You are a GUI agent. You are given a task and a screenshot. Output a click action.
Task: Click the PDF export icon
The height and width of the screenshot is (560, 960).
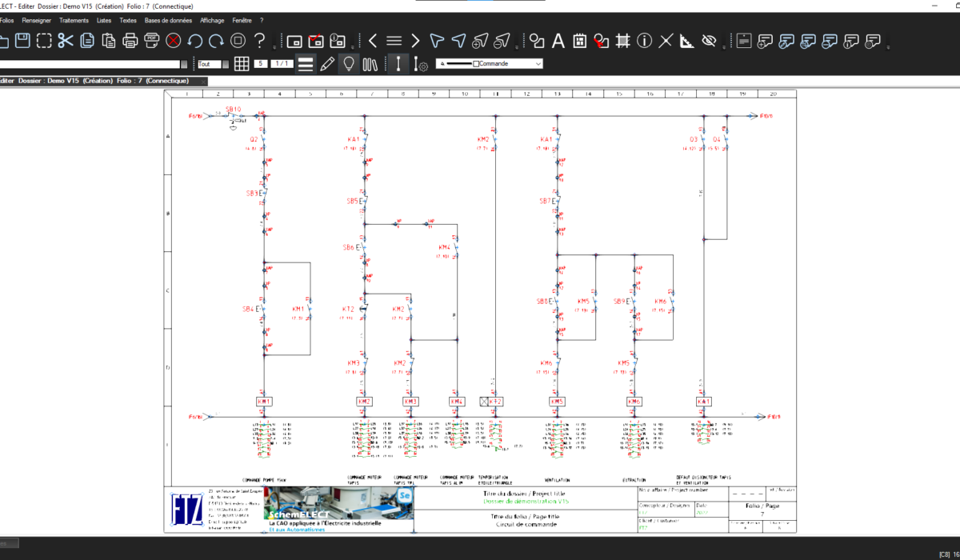click(152, 40)
